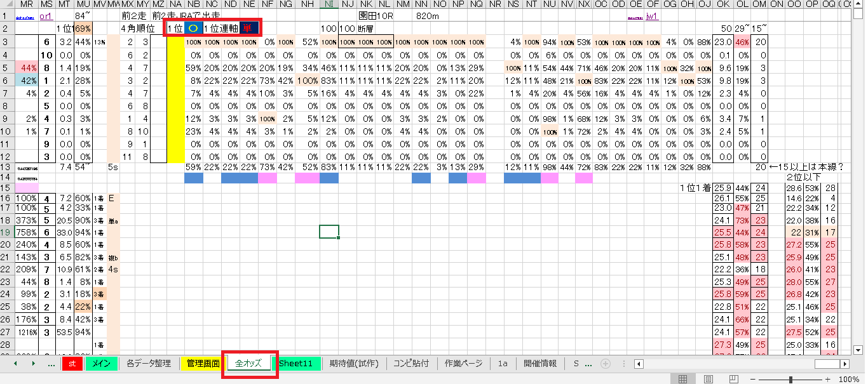The image size is (868, 384).
Task: Switch to Page Break Preview
Action: (x=733, y=379)
